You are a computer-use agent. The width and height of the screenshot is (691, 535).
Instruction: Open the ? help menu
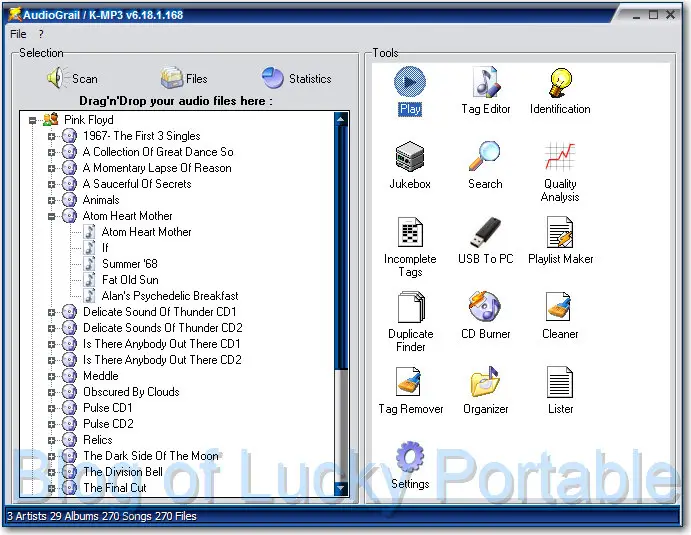(41, 34)
